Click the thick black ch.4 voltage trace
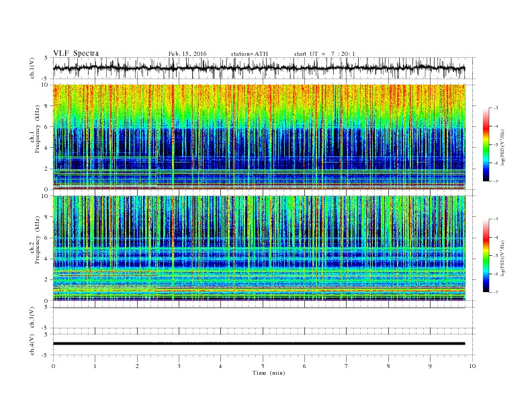Viewport: 532px width, 411px height. tap(259, 344)
